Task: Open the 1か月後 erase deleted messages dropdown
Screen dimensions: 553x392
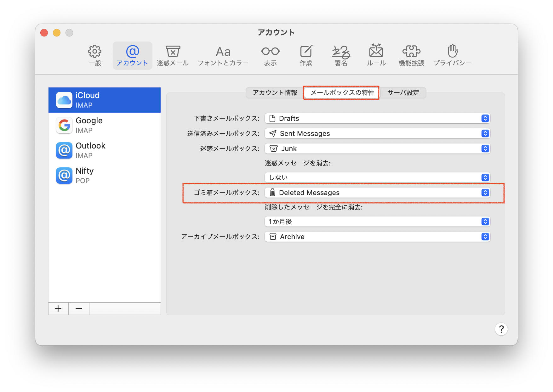Action: pos(377,221)
